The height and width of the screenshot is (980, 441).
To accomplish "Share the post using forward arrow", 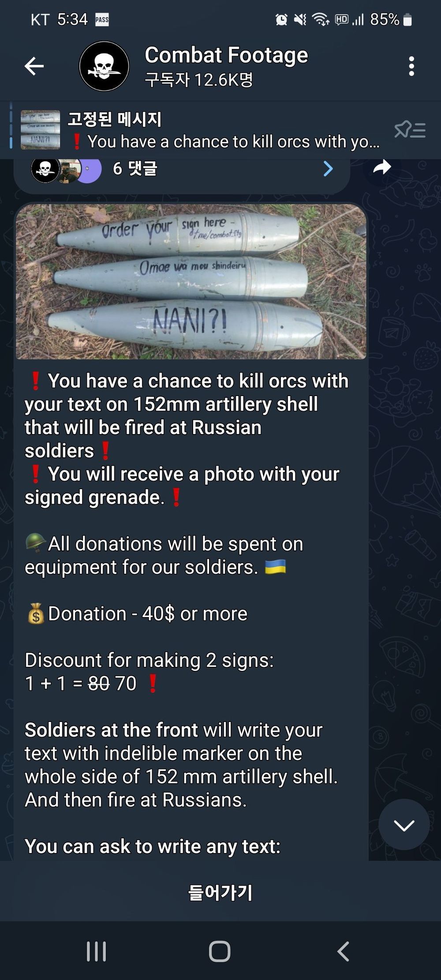I will [x=382, y=167].
